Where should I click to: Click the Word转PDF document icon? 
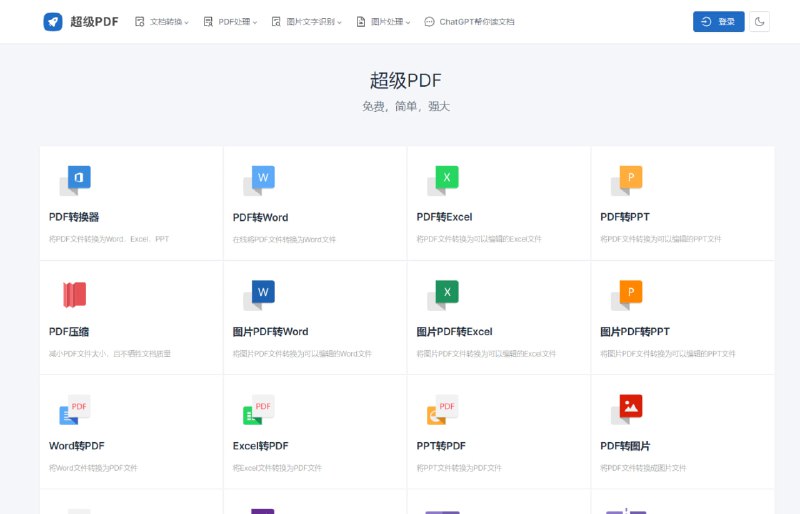tap(75, 409)
